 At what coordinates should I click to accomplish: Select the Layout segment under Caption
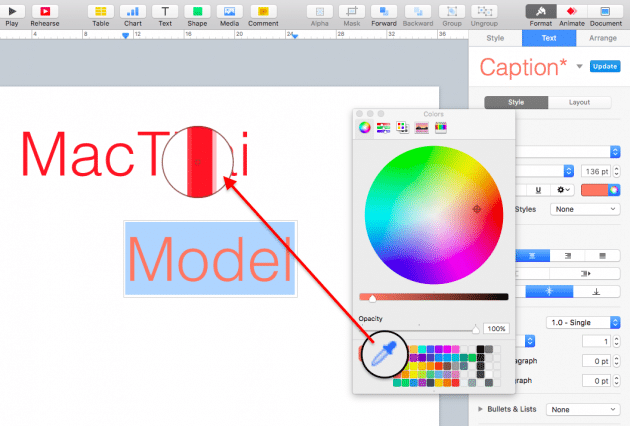pyautogui.click(x=579, y=102)
